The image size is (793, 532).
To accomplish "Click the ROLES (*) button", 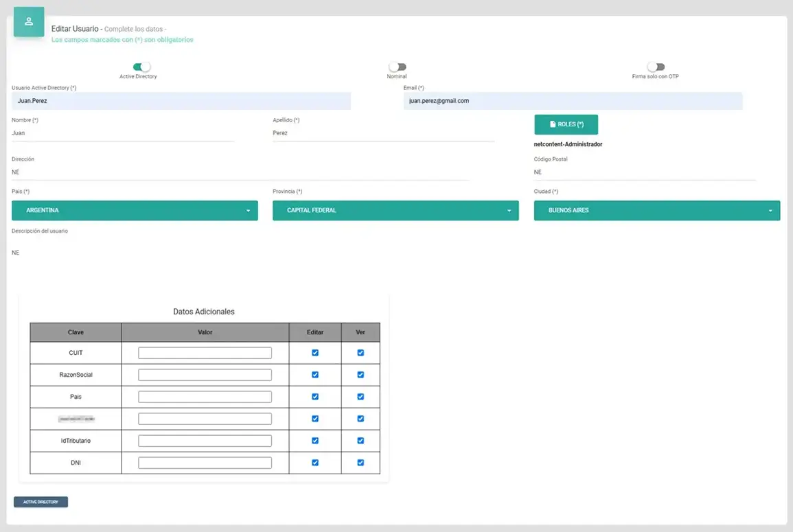I will pos(566,124).
